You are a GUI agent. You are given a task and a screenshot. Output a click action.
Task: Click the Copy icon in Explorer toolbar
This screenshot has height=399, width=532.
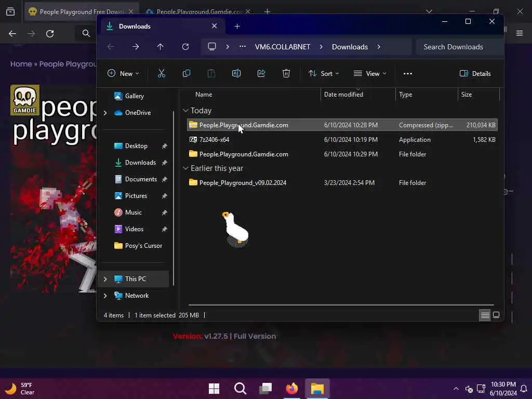187,73
